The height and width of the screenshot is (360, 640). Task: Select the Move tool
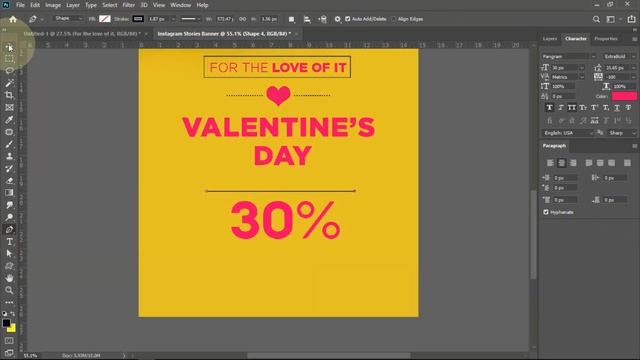[x=9, y=47]
